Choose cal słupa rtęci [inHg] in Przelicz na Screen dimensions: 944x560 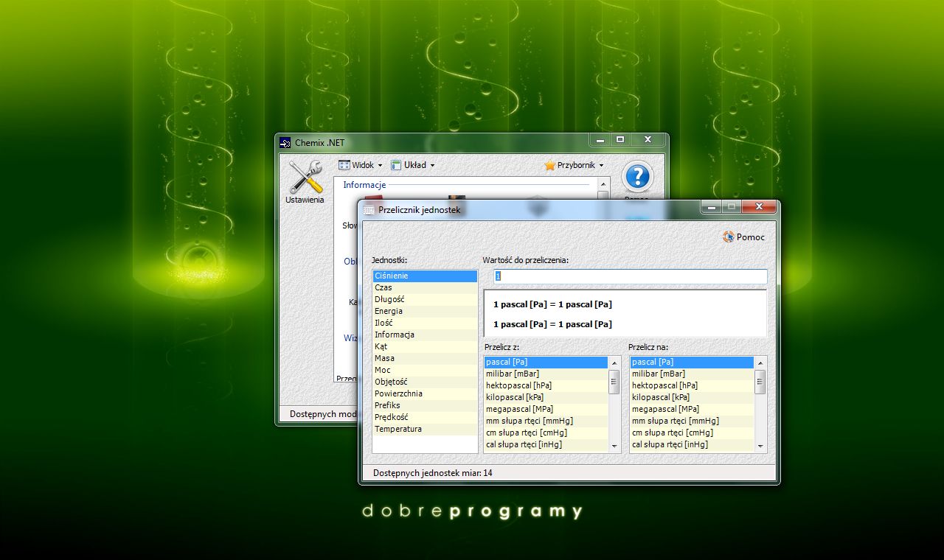(692, 444)
